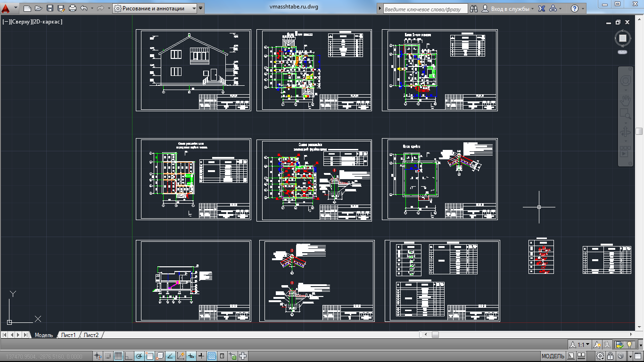644x362 pixels.
Task: Switch to the Модель tab
Action: (x=43, y=335)
